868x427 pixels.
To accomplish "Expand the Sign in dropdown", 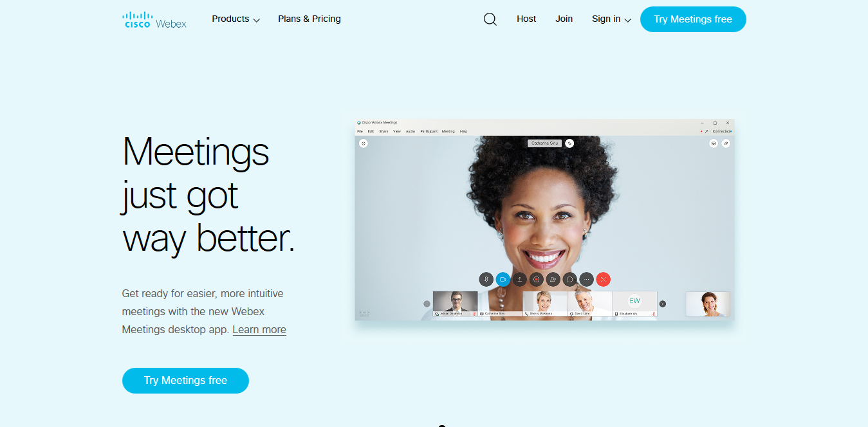I will pyautogui.click(x=611, y=19).
